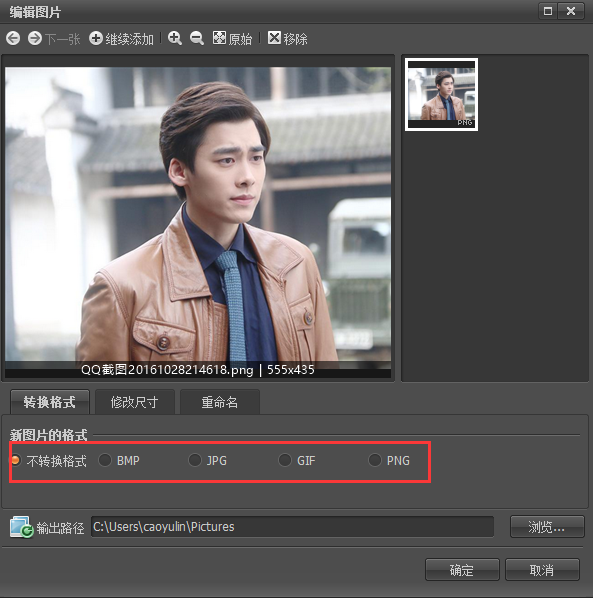Cancel with the 取消 button
Screen dimensions: 593x598
pyautogui.click(x=542, y=570)
